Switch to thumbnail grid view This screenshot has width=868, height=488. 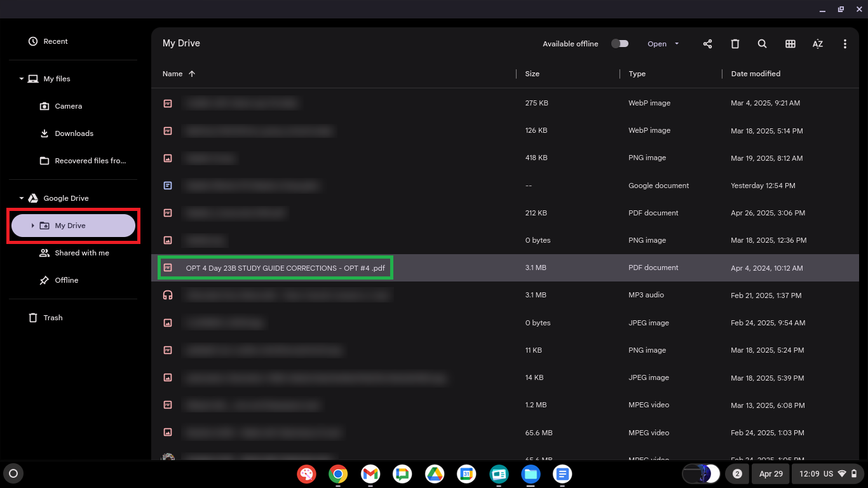click(x=790, y=44)
